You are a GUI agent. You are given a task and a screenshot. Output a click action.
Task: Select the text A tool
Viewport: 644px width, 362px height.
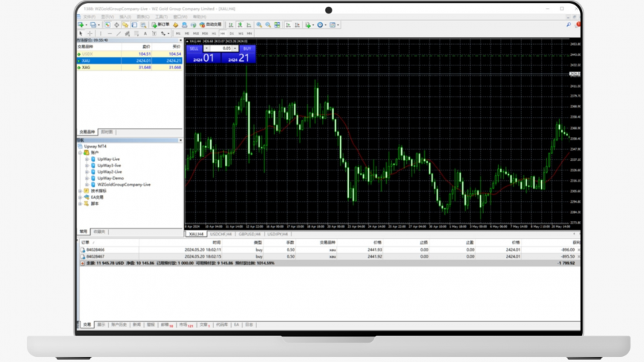(x=145, y=34)
